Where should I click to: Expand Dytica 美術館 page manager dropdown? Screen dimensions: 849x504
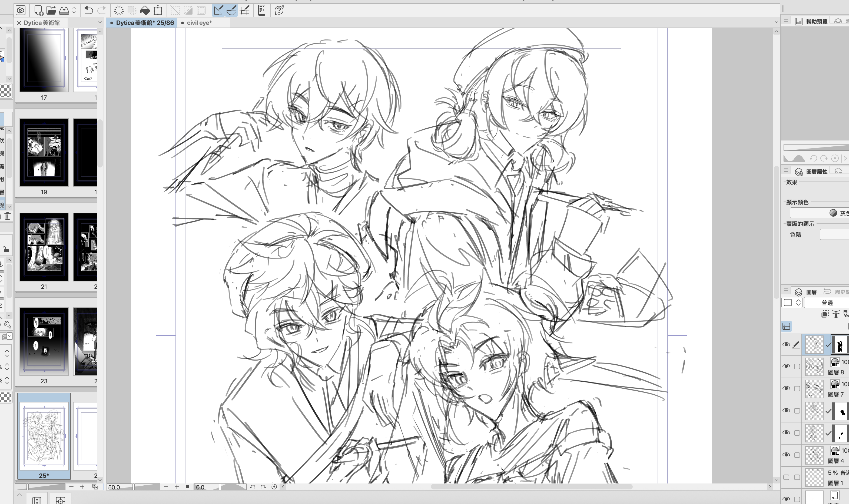click(x=100, y=22)
